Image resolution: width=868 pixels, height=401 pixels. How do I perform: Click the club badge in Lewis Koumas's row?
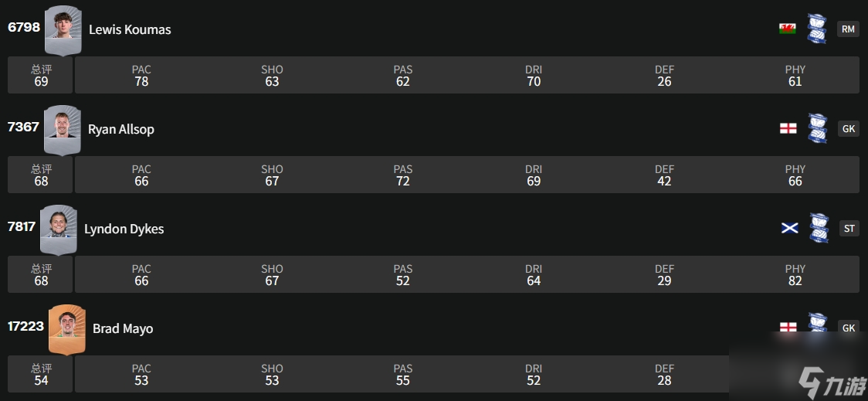click(817, 29)
